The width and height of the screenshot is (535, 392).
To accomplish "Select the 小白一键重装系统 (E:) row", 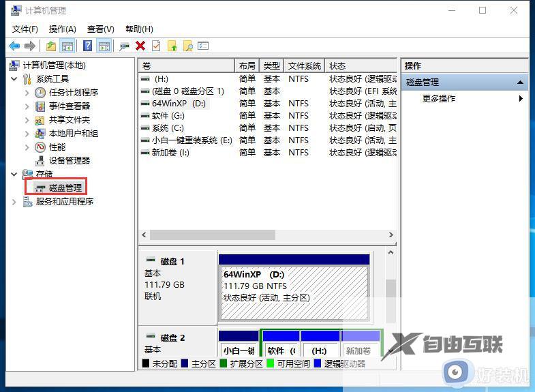I will pos(267,140).
